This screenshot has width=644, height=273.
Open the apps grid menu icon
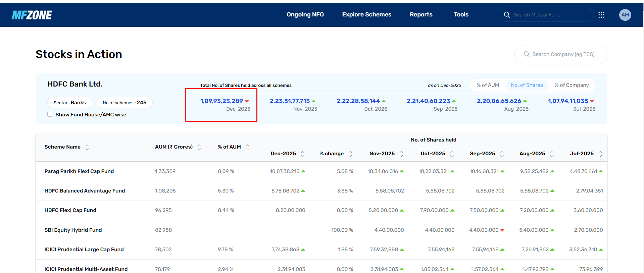click(x=601, y=15)
